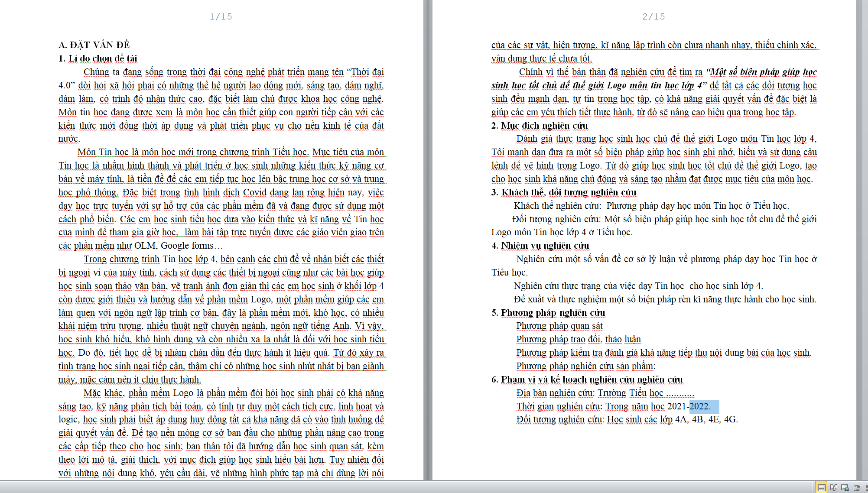The image size is (868, 493).
Task: Click heading '4. Nhiệm vụ nghiên cứu'
Action: coord(540,246)
